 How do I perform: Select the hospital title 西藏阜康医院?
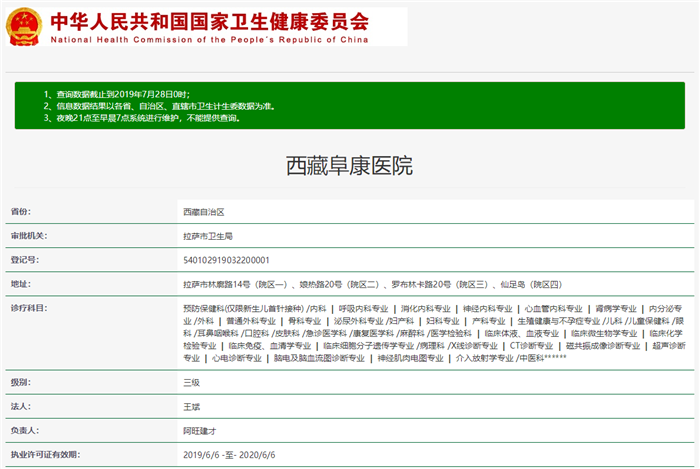[x=349, y=166]
